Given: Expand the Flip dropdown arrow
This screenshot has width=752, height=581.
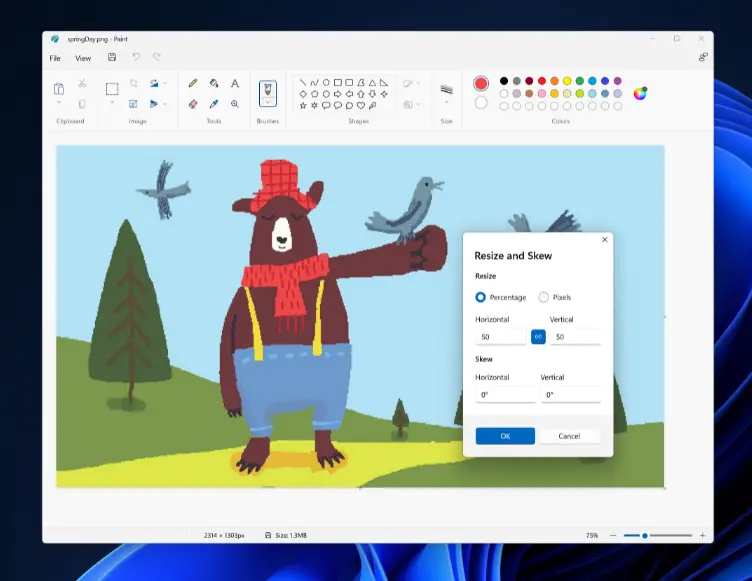Looking at the screenshot, I should [x=165, y=104].
